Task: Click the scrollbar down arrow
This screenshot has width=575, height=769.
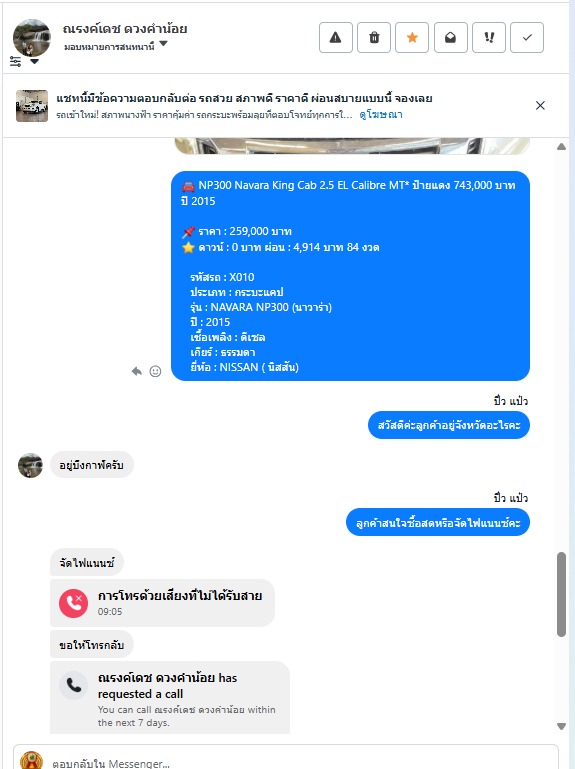Action: 561,726
